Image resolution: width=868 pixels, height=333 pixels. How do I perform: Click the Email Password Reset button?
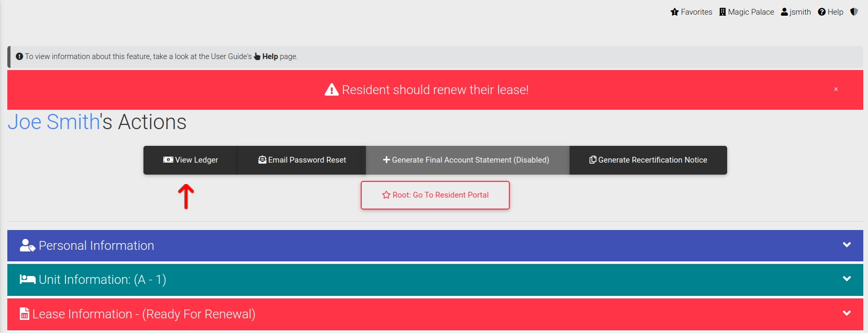pos(302,160)
